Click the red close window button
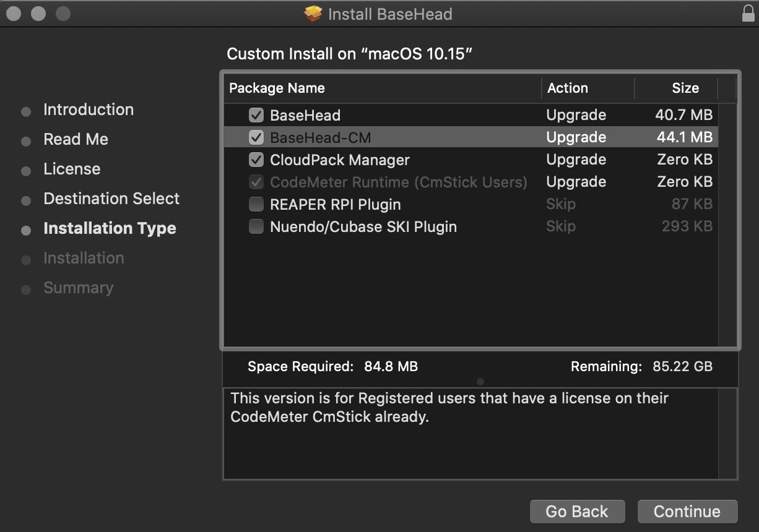This screenshot has height=532, width=759. pyautogui.click(x=14, y=13)
